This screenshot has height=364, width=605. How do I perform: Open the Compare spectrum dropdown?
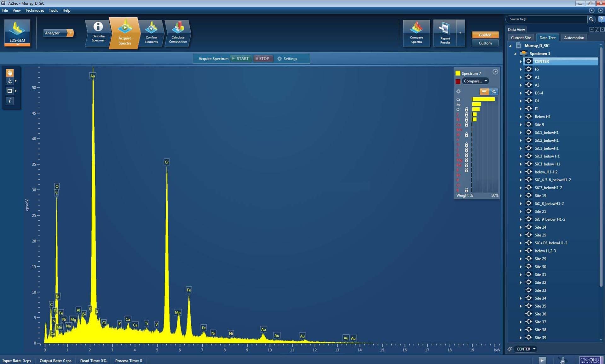[475, 81]
